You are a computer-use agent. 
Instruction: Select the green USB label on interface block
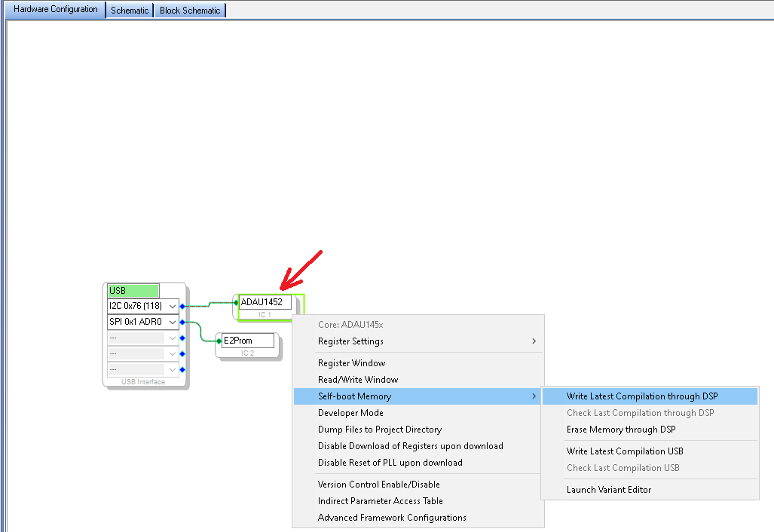(133, 291)
